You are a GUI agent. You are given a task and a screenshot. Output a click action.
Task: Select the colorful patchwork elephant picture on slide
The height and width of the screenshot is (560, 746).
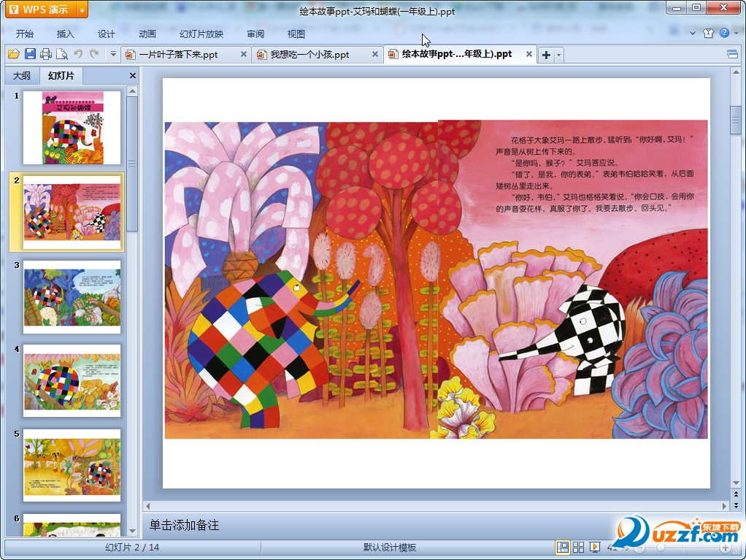(x=274, y=348)
